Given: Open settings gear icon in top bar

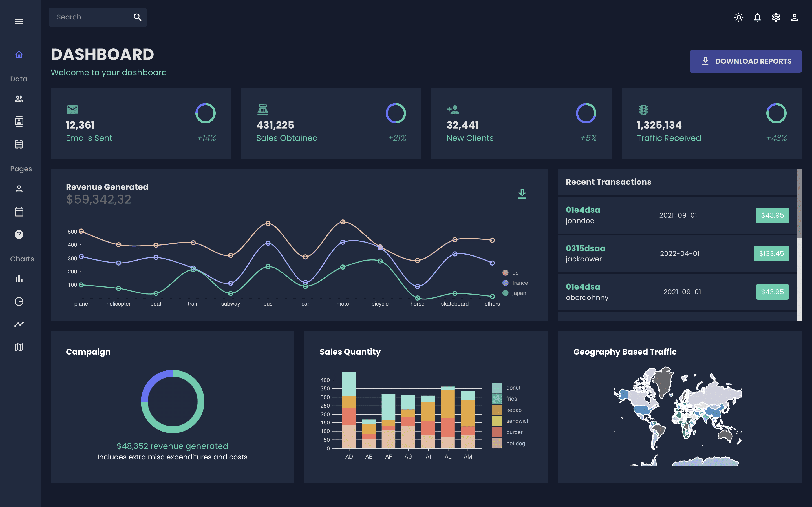Looking at the screenshot, I should coord(776,17).
